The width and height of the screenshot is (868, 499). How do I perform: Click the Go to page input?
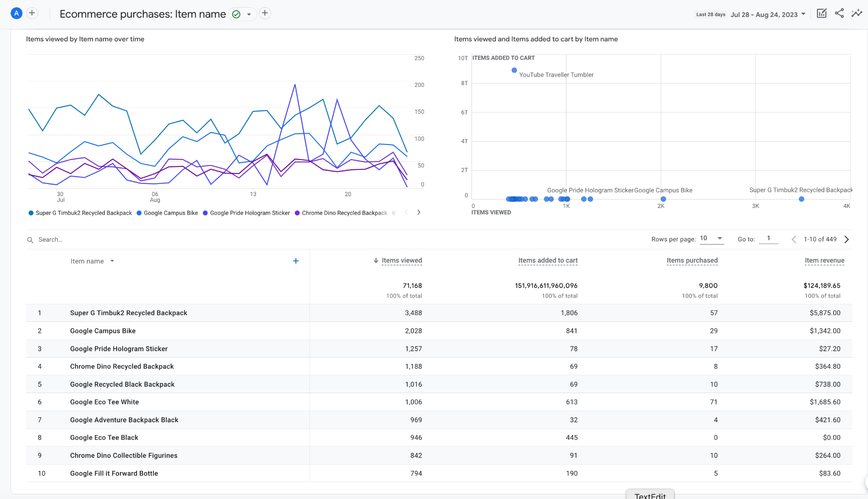768,238
